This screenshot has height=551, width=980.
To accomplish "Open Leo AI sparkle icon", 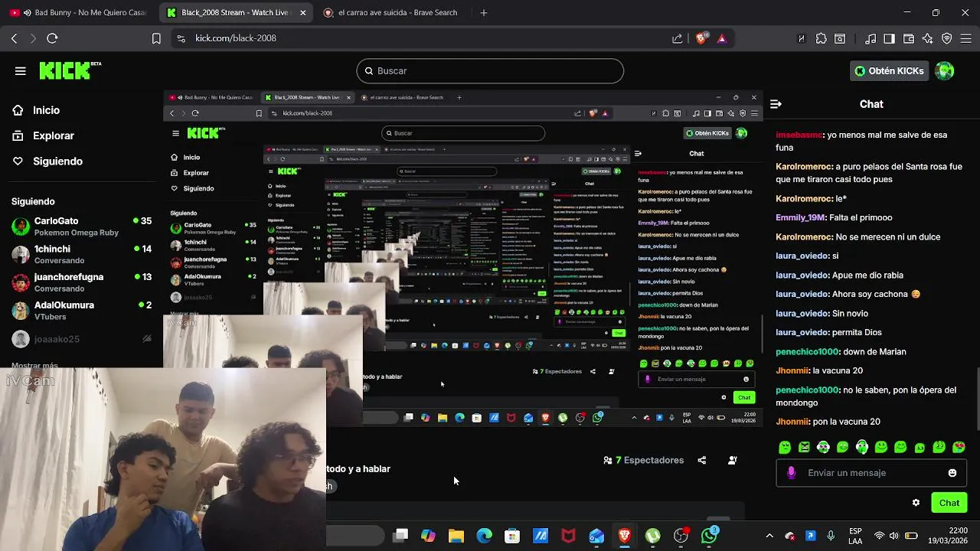I will [x=928, y=38].
